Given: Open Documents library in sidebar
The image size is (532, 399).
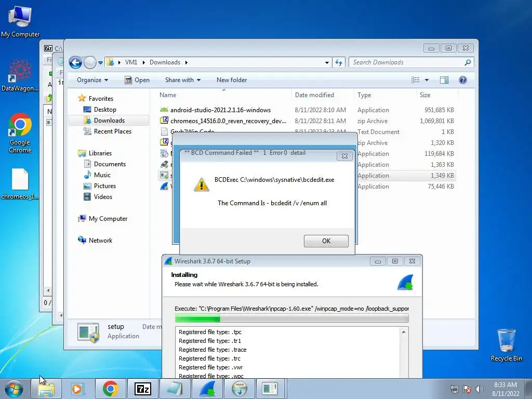Looking at the screenshot, I should point(110,164).
